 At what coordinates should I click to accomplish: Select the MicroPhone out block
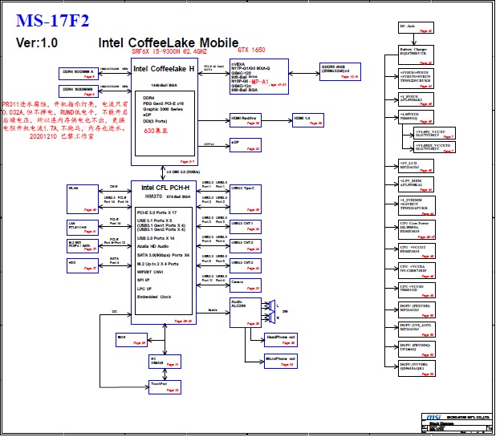281,362
